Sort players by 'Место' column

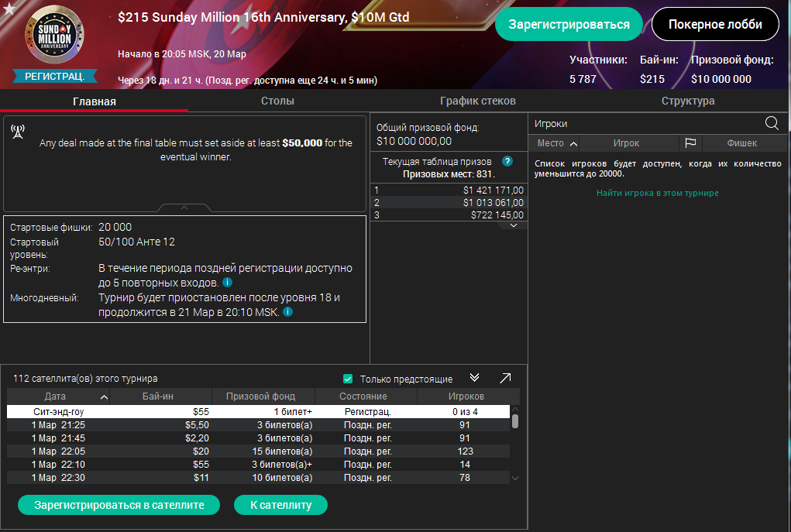coord(557,143)
